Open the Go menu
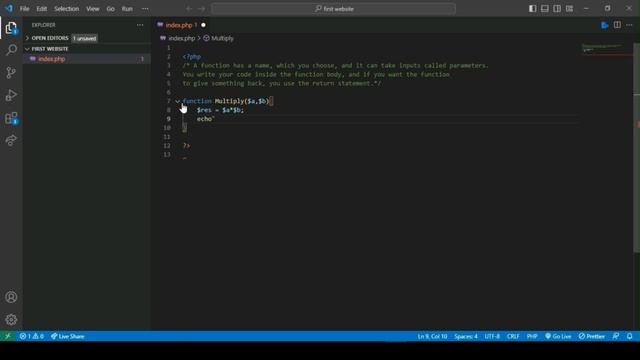The height and width of the screenshot is (360, 640). pos(111,9)
